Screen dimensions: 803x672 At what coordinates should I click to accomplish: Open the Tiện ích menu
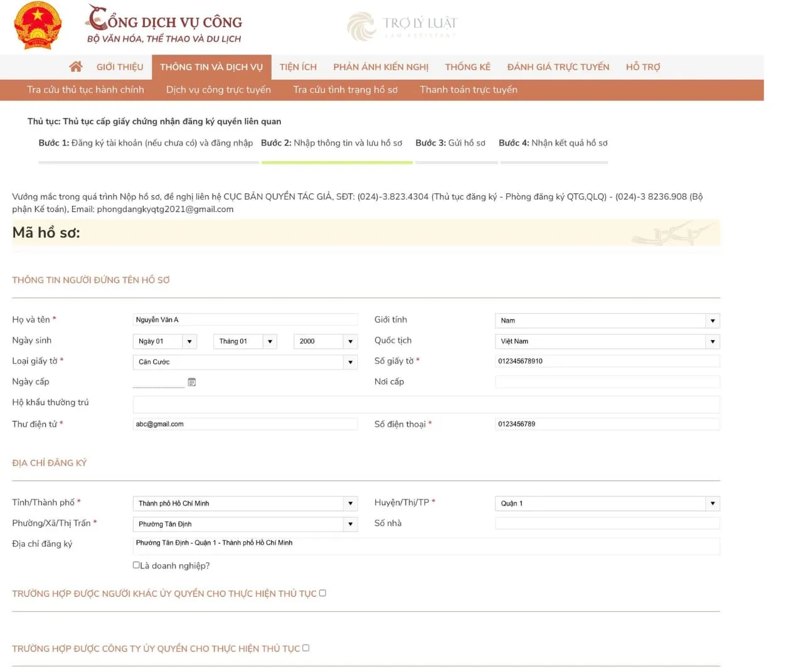[x=298, y=67]
